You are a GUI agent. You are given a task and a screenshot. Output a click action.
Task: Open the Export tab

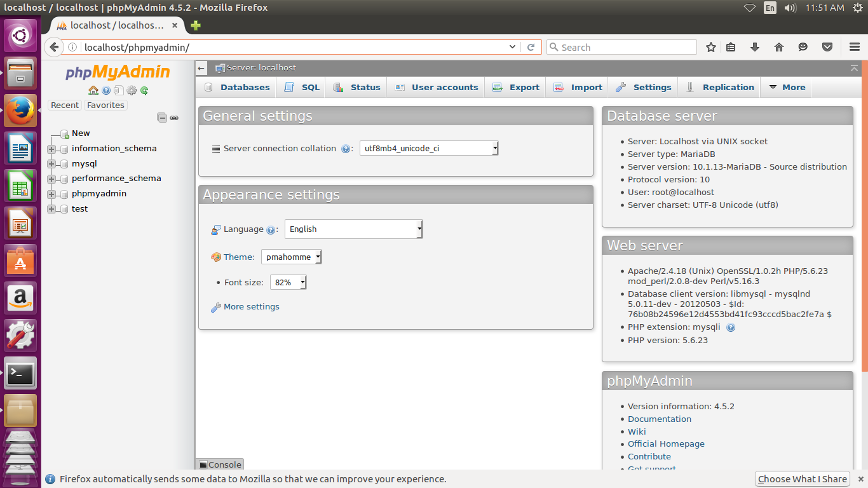pyautogui.click(x=516, y=88)
